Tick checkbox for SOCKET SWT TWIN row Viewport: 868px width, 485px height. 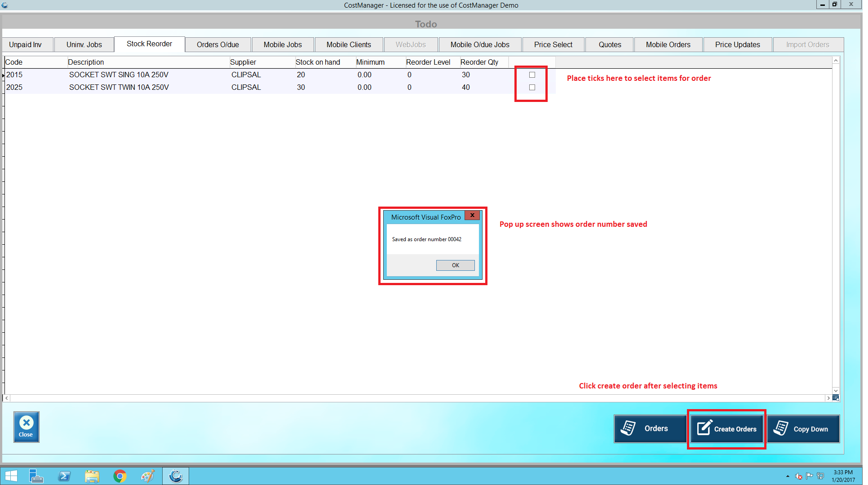pyautogui.click(x=532, y=88)
